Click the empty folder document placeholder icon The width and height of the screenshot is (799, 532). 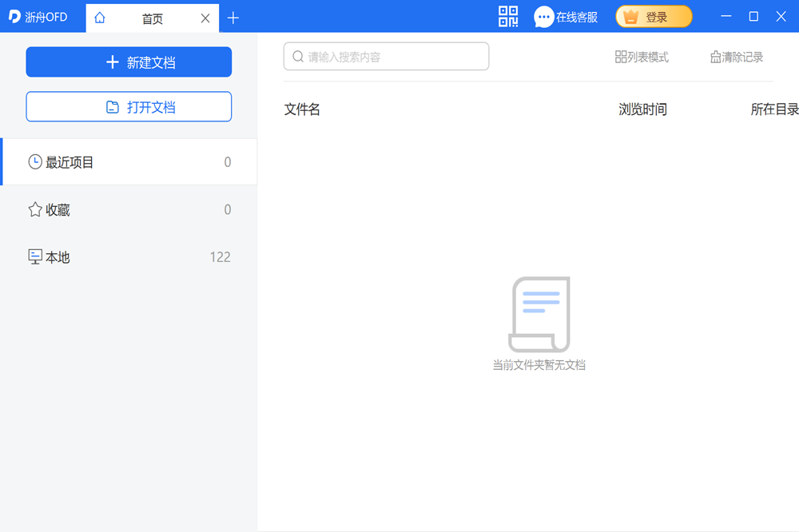(x=539, y=315)
